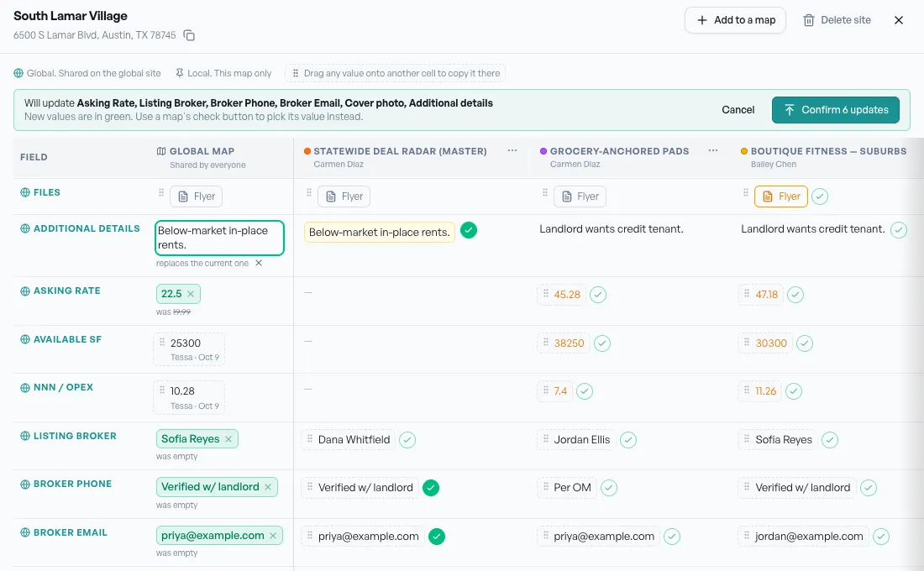Click drag handle on global 25300 value
This screenshot has width=924, height=571.
(x=162, y=342)
